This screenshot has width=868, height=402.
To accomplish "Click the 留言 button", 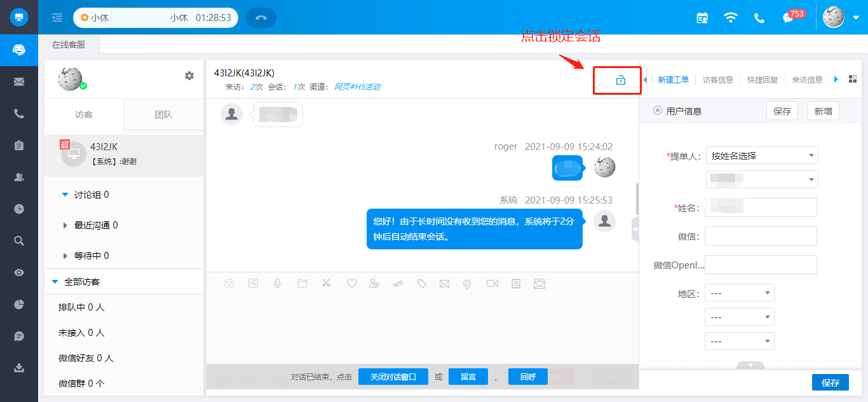I will 468,377.
